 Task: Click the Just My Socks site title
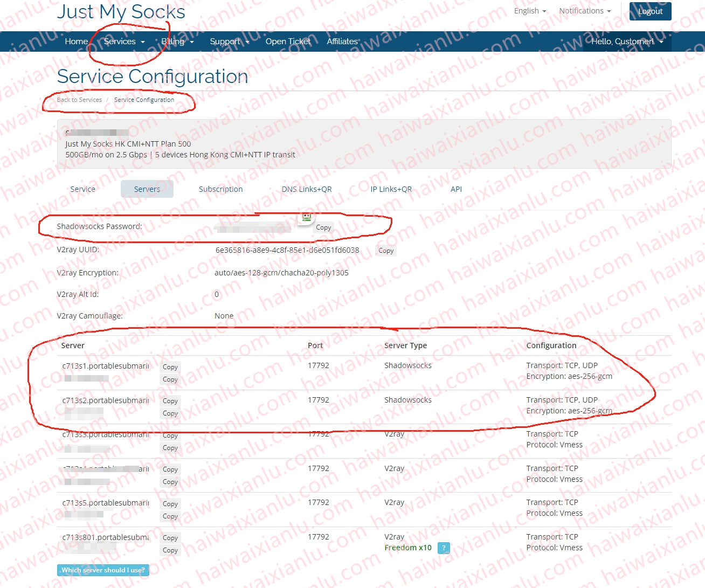[121, 12]
